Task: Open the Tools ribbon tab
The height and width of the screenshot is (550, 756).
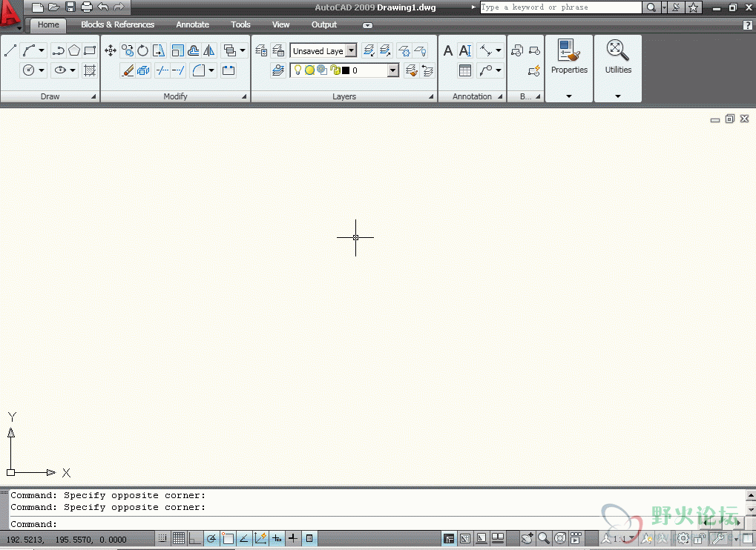Action: pos(240,24)
